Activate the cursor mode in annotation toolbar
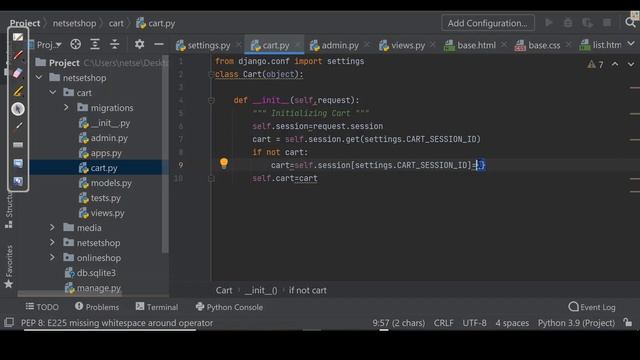 [x=18, y=109]
